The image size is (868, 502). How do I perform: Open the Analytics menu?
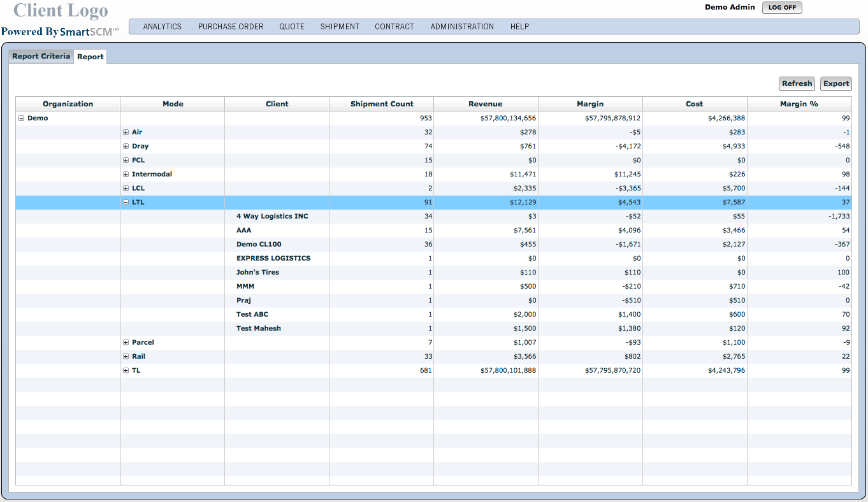pyautogui.click(x=162, y=27)
